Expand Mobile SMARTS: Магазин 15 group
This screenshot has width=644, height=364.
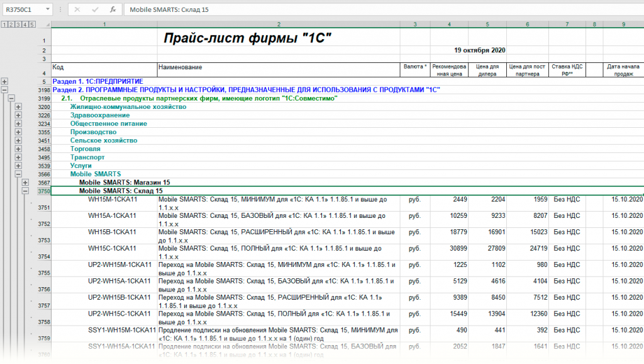pos(25,183)
